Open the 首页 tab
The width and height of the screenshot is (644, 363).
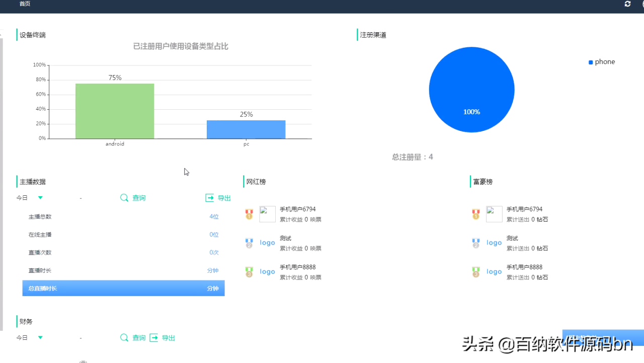tap(25, 4)
